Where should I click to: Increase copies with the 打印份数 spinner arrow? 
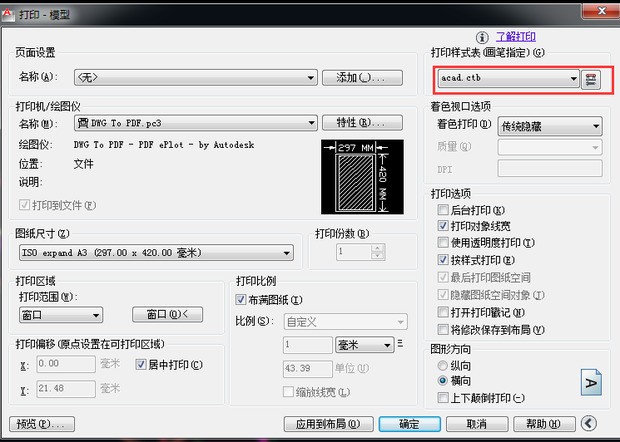[378, 248]
